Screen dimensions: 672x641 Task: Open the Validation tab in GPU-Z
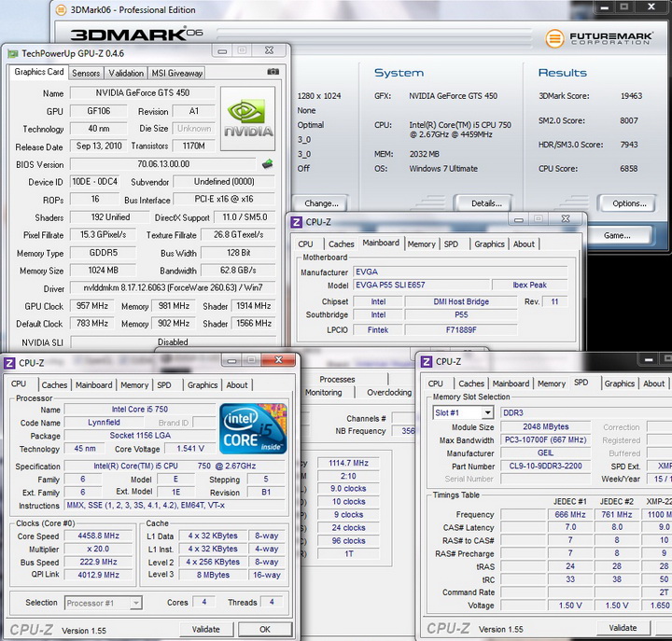[x=126, y=74]
